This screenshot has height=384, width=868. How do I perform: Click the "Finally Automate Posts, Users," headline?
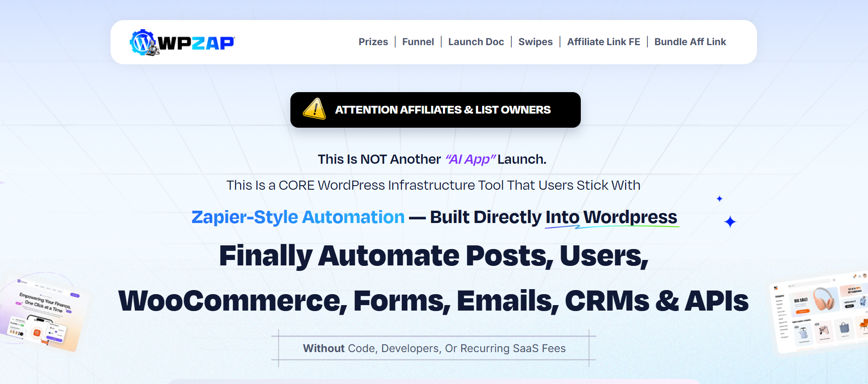tap(433, 255)
